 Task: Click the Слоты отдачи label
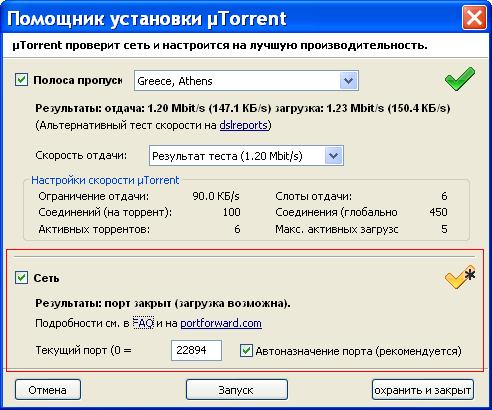pyautogui.click(x=313, y=196)
